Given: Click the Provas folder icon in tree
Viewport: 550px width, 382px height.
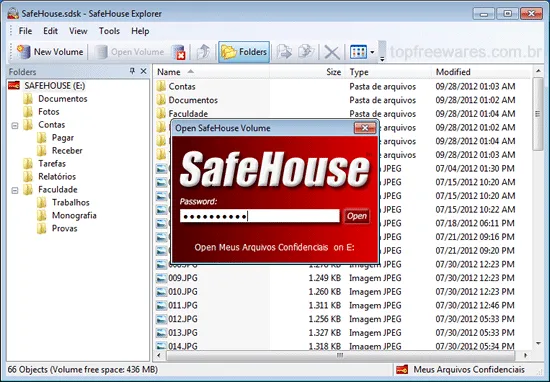Looking at the screenshot, I should 41,228.
